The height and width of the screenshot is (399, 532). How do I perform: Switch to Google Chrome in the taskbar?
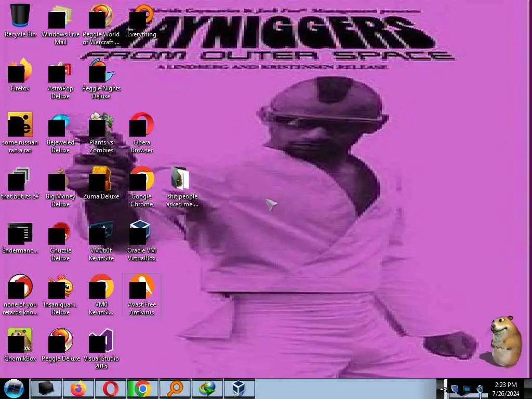click(x=142, y=389)
